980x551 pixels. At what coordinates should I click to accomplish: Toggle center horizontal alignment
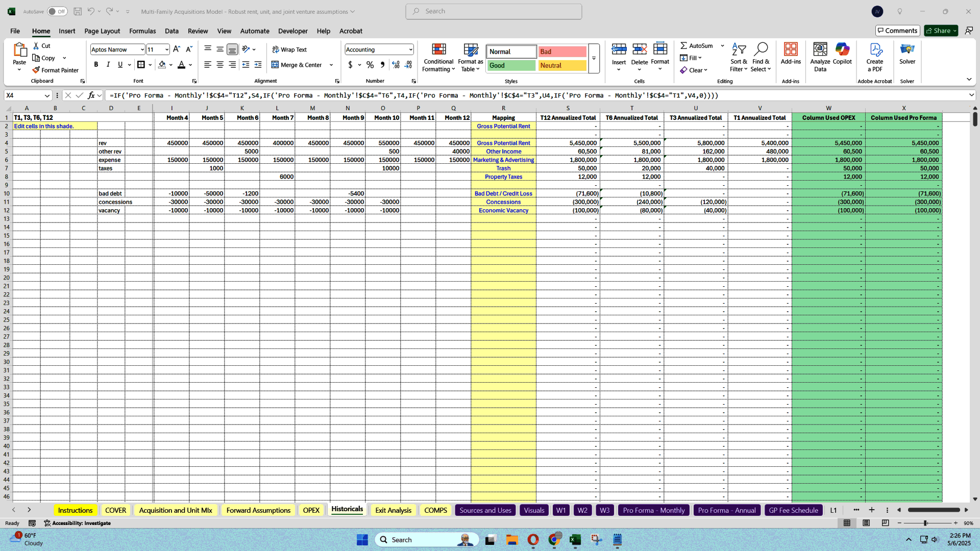[x=220, y=65]
